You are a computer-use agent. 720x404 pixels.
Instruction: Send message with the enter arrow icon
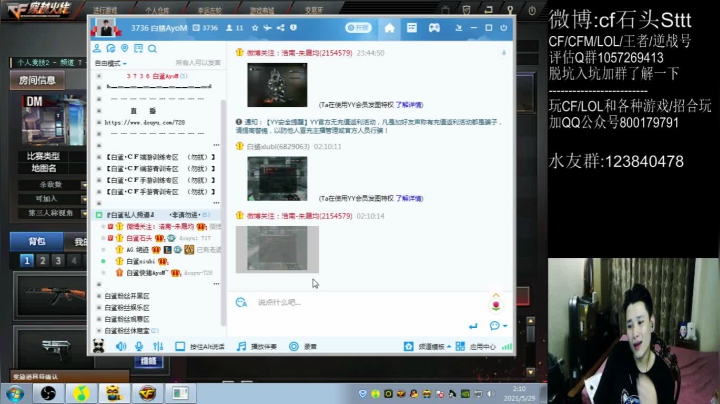click(x=473, y=326)
